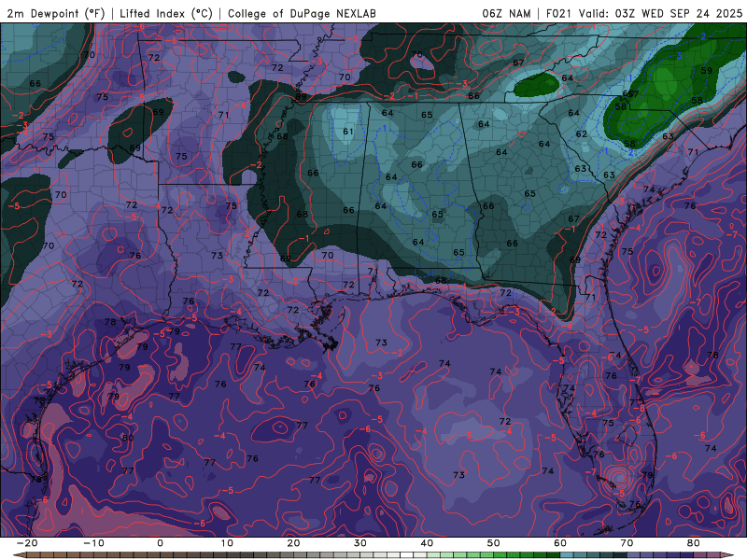Click the -20 label on the color scale
The image size is (747, 560).
point(27,543)
